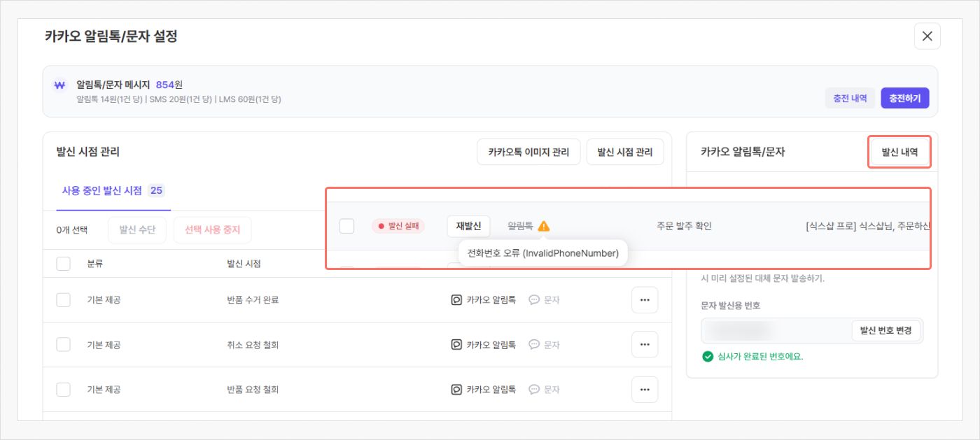Tick the 취소 요청 철회 row checkbox
This screenshot has width=980, height=440.
[x=63, y=345]
